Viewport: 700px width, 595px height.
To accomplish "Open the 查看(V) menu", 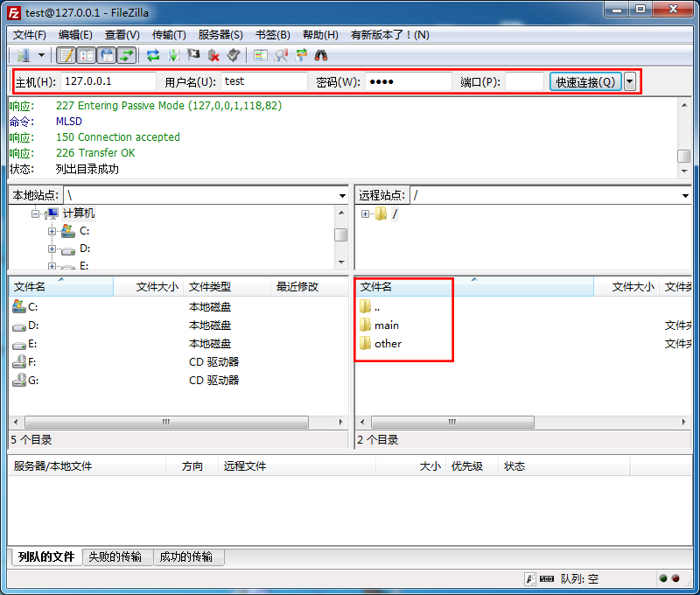I will (x=122, y=35).
